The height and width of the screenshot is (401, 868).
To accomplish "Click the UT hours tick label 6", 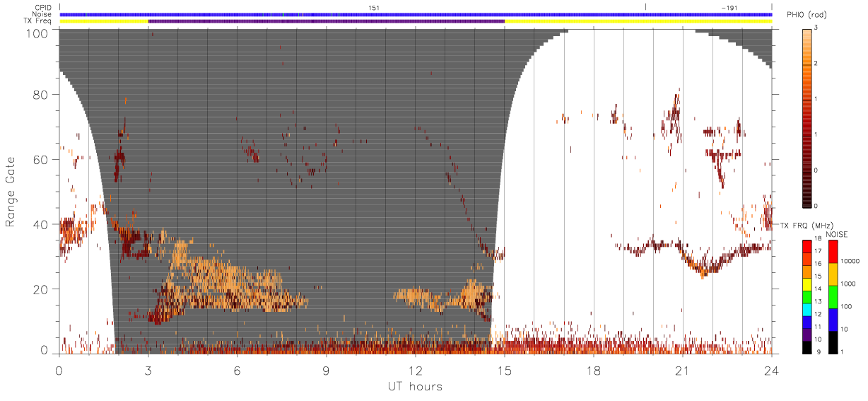I will coord(237,371).
